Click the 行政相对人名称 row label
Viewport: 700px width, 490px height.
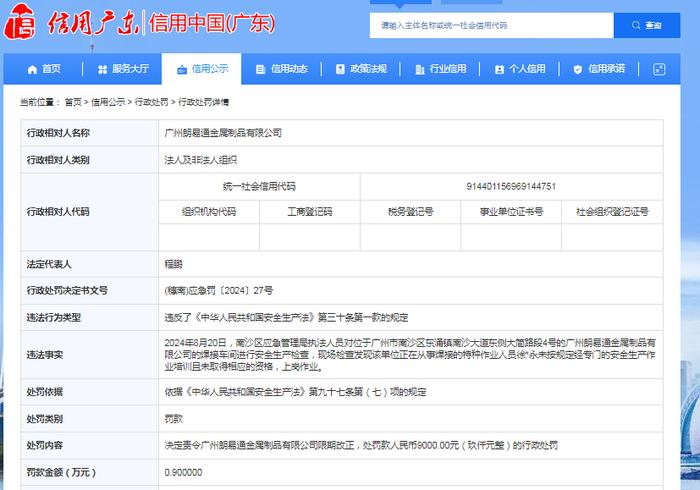[x=58, y=133]
